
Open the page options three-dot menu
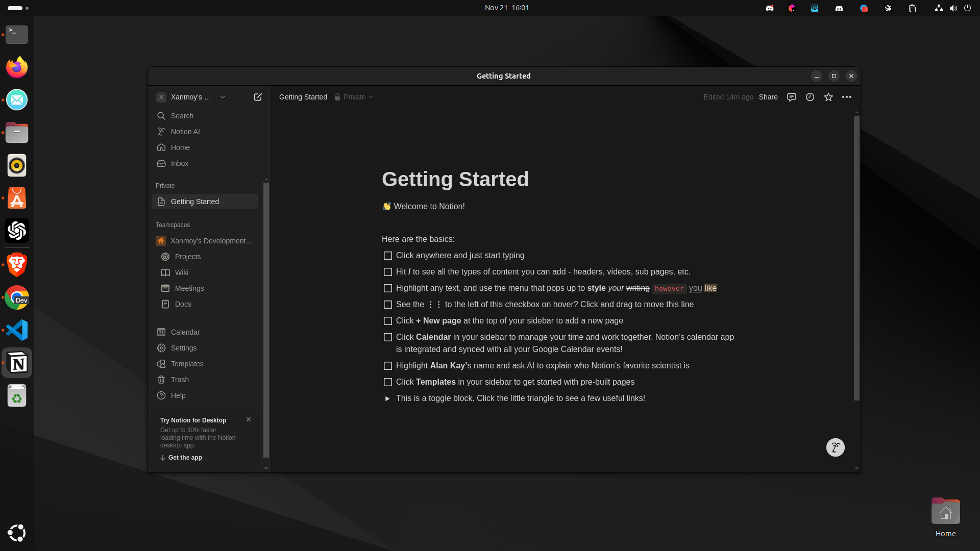847,97
